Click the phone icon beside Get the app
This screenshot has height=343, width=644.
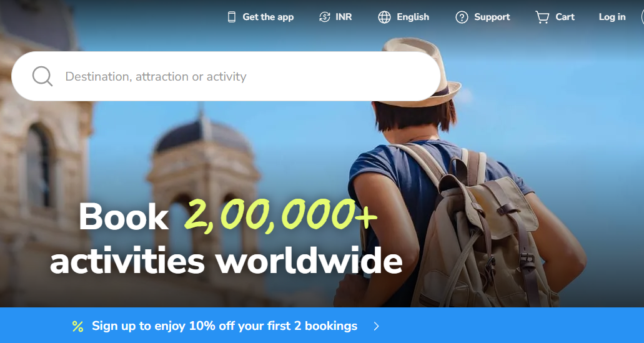pyautogui.click(x=232, y=17)
